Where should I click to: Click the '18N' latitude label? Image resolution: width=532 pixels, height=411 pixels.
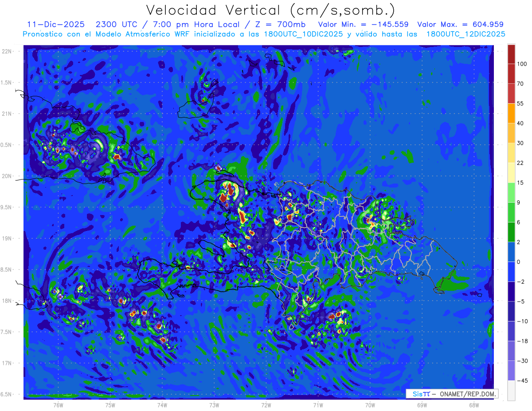pos(7,301)
